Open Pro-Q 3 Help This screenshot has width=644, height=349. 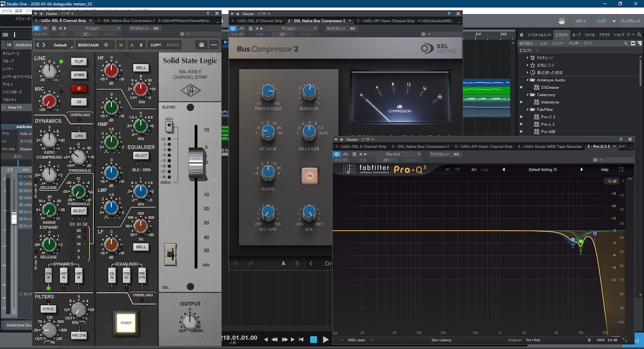pos(605,169)
